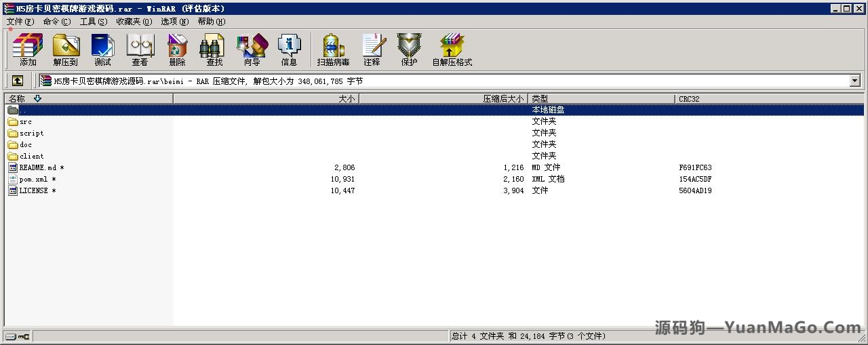Image resolution: width=868 pixels, height=345 pixels.
Task: Sort files by 压缩后大小 column
Action: pos(443,99)
